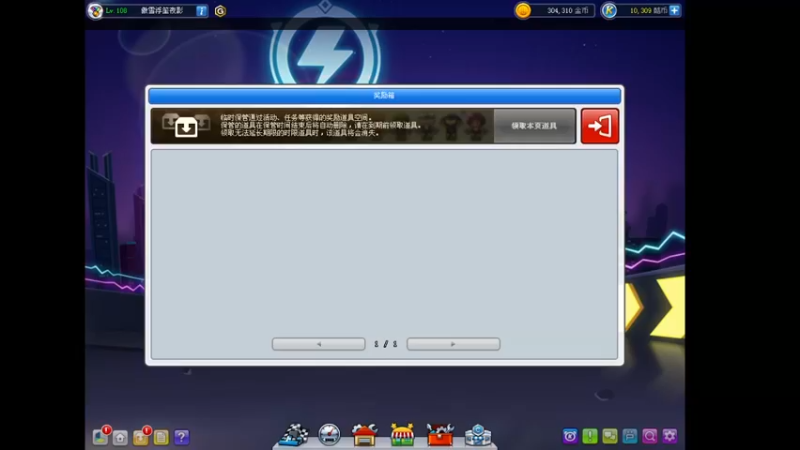Open the yellow document notes icon
Viewport: 800px width, 450px height.
pyautogui.click(x=161, y=437)
